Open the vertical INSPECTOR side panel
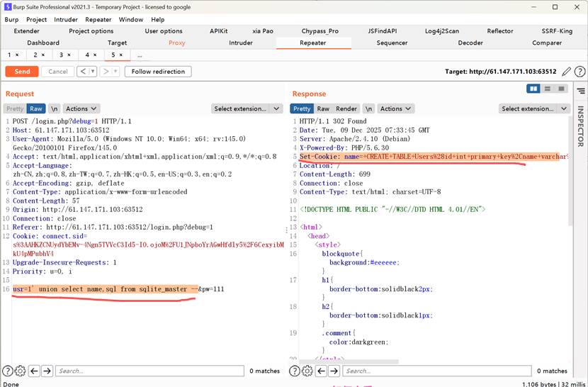Viewport: 588px width, 387px height. (x=580, y=125)
